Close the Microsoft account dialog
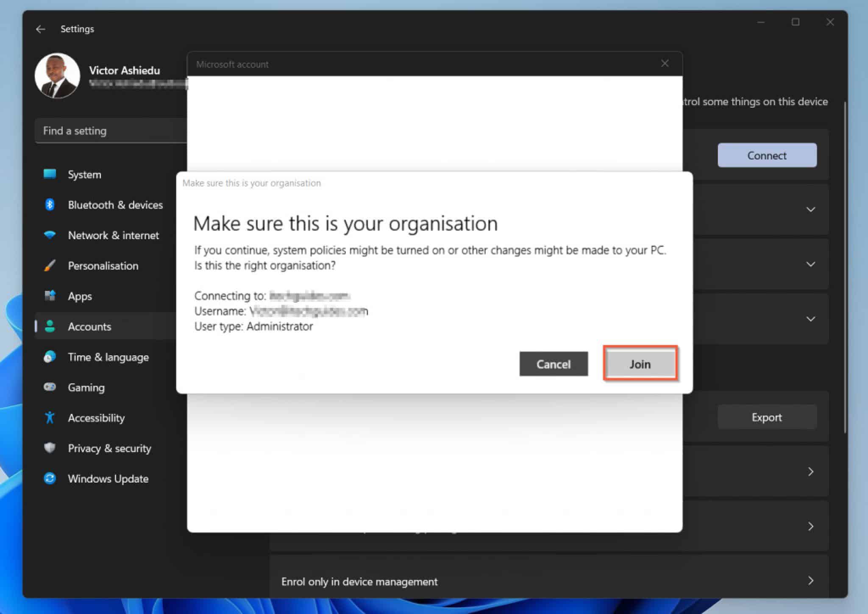The width and height of the screenshot is (868, 614). 665,63
